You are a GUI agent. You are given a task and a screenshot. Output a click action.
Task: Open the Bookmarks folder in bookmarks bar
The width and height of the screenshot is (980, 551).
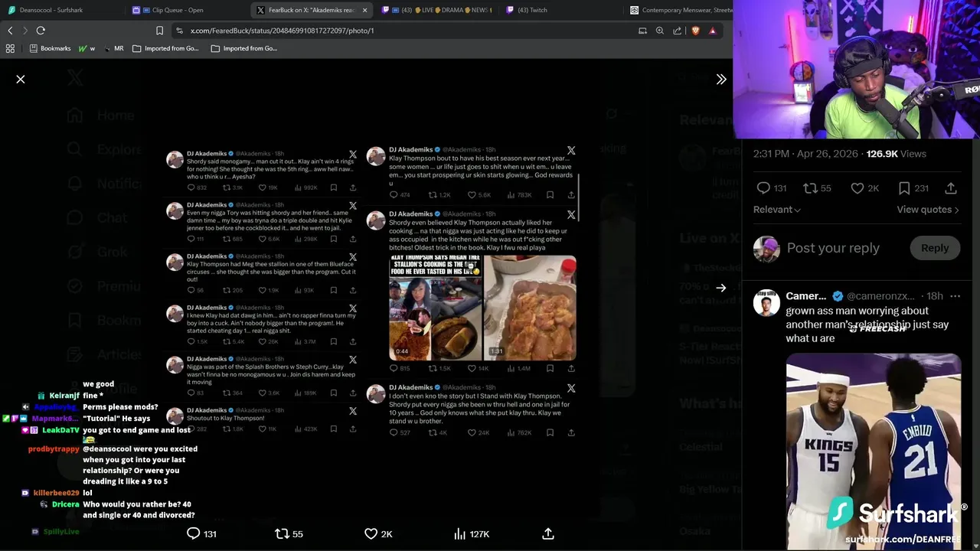pyautogui.click(x=50, y=48)
